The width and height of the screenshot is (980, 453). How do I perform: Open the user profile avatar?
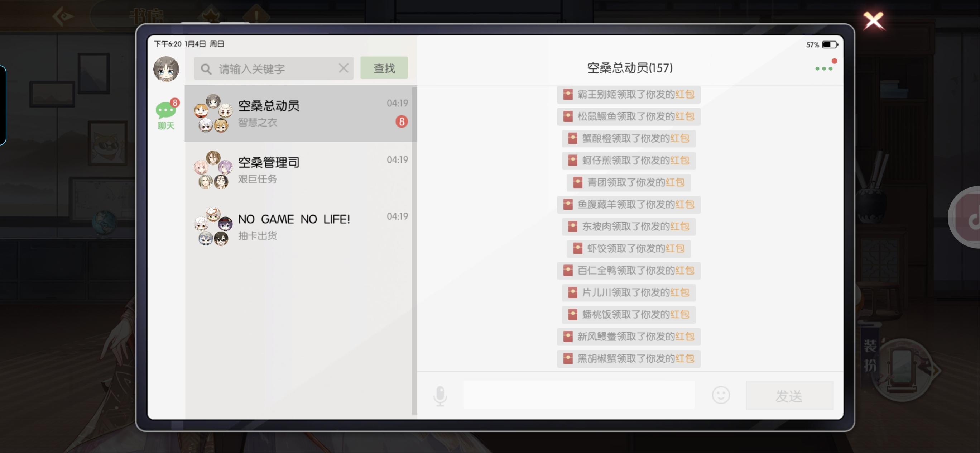166,69
